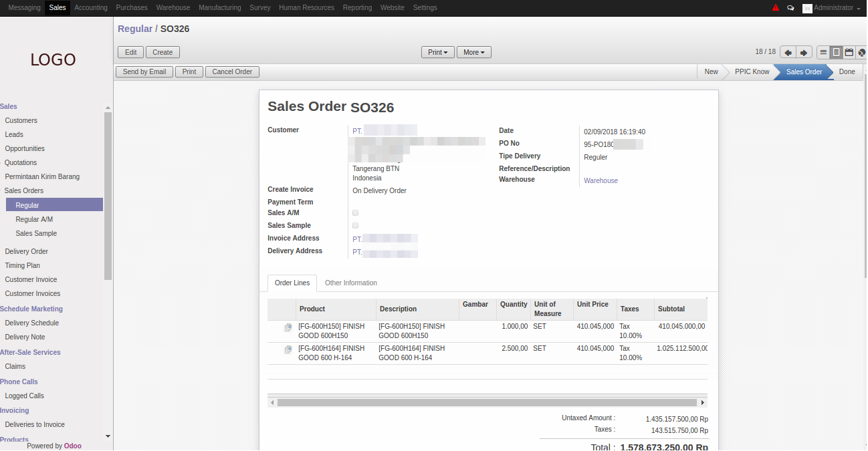
Task: Go to next record with right arrow
Action: tap(804, 52)
